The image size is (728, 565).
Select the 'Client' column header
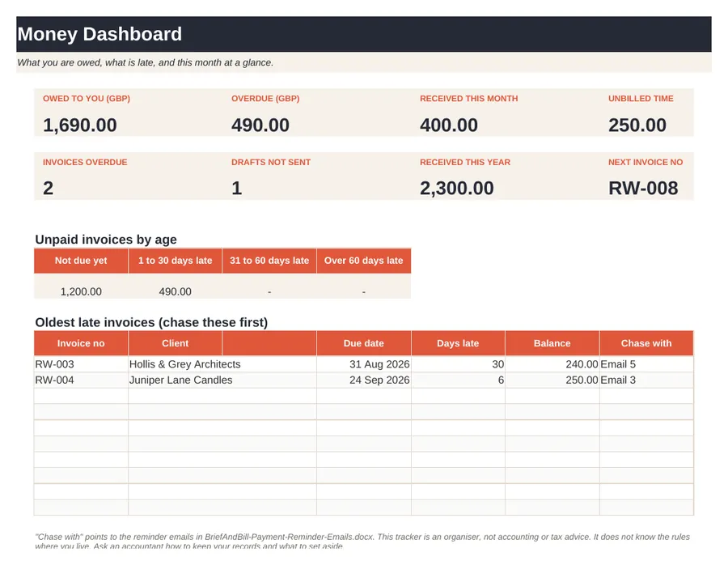[175, 343]
